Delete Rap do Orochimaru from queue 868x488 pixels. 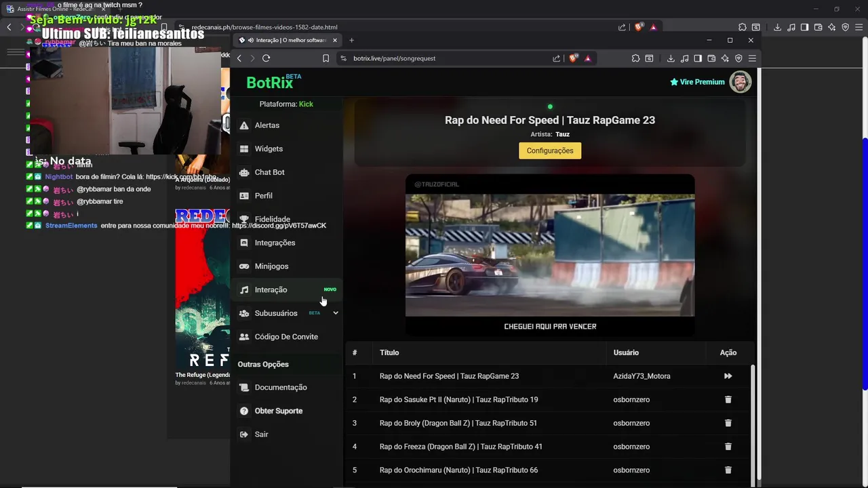728,470
